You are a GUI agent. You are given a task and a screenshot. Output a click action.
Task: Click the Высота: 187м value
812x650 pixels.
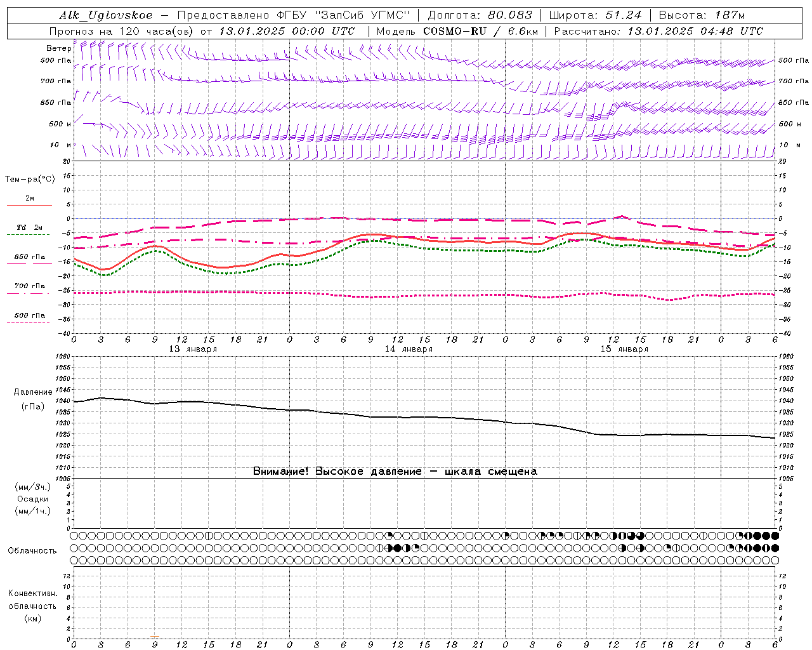[701, 15]
